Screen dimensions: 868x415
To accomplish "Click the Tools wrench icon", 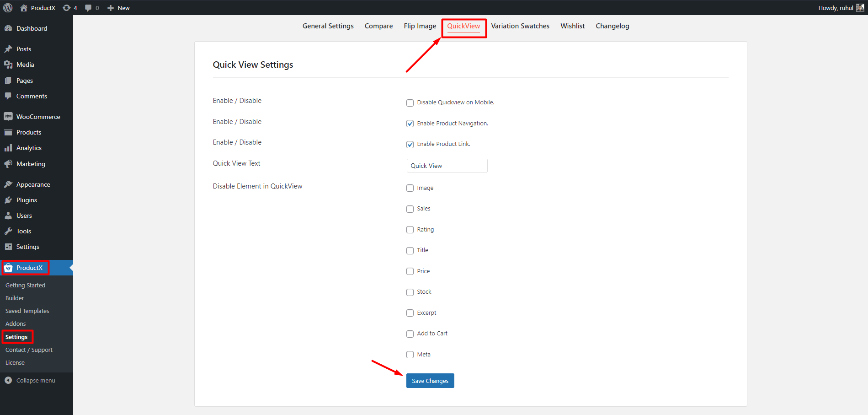I will click(x=8, y=231).
